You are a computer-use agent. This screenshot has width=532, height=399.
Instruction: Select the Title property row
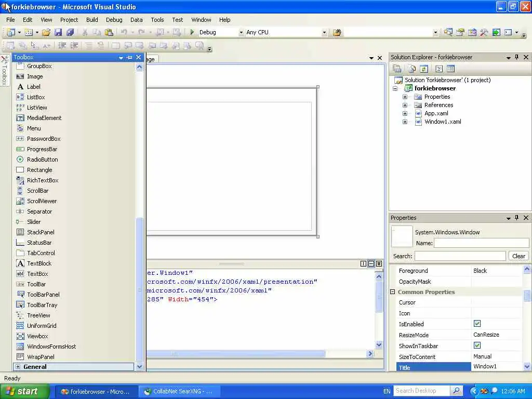[x=460, y=367]
